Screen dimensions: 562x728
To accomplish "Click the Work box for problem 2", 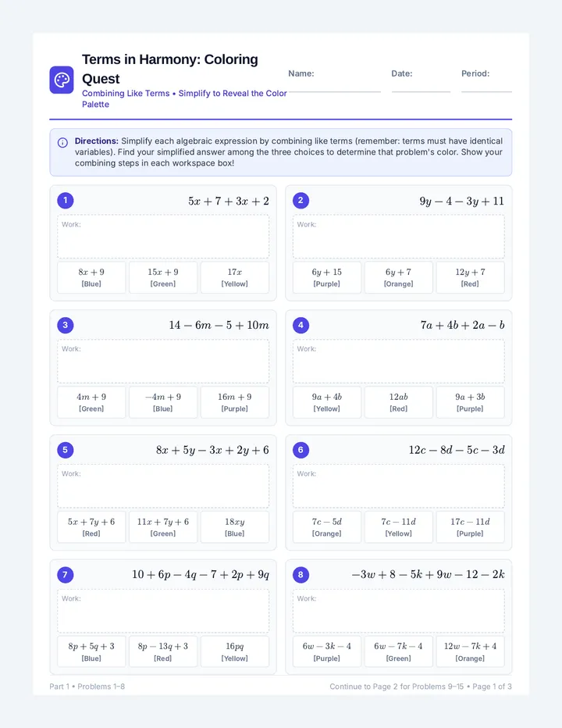I will [399, 237].
